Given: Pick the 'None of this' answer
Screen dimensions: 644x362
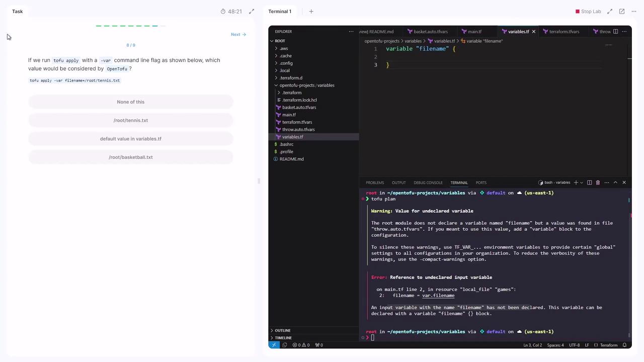Looking at the screenshot, I should point(131,102).
